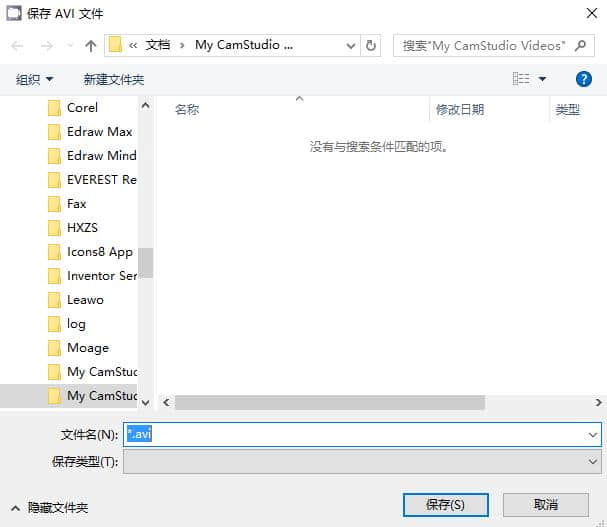The width and height of the screenshot is (607, 527).
Task: Select the HXZS folder
Action: [82, 228]
